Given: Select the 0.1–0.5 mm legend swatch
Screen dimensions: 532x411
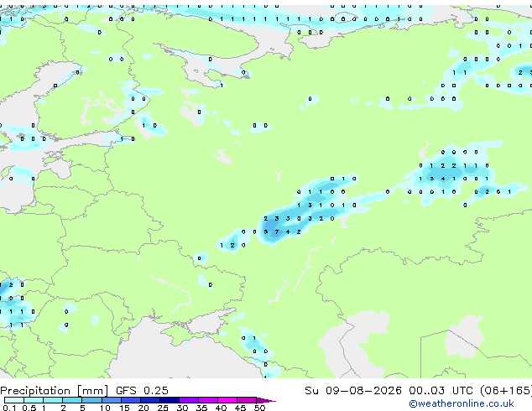Looking at the screenshot, I should click(14, 400).
